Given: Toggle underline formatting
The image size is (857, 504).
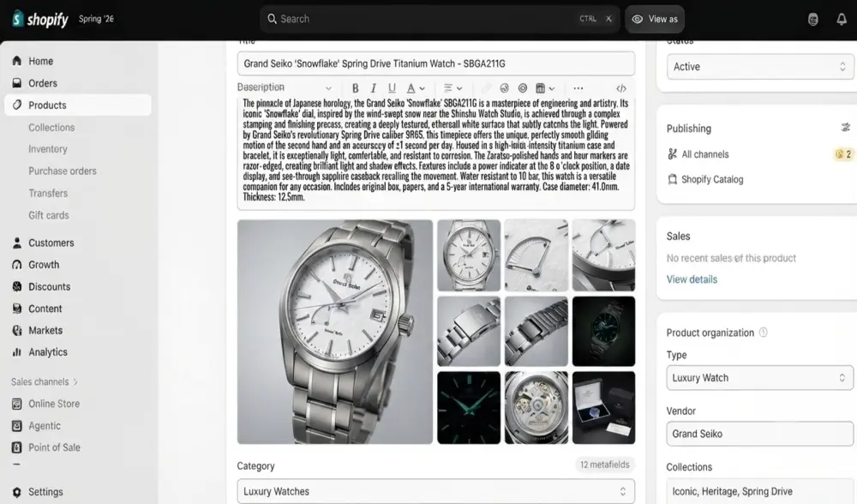Looking at the screenshot, I should 392,88.
